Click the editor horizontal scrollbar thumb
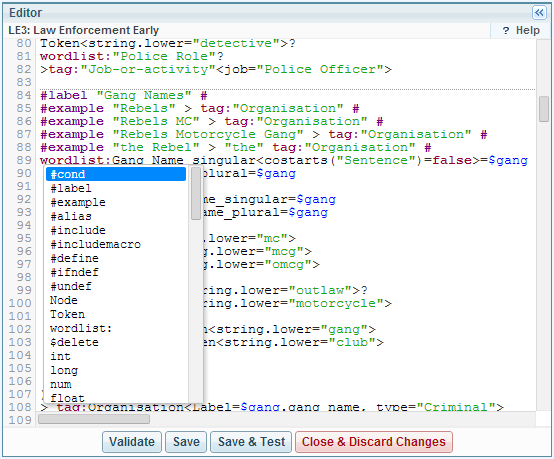 (94, 419)
